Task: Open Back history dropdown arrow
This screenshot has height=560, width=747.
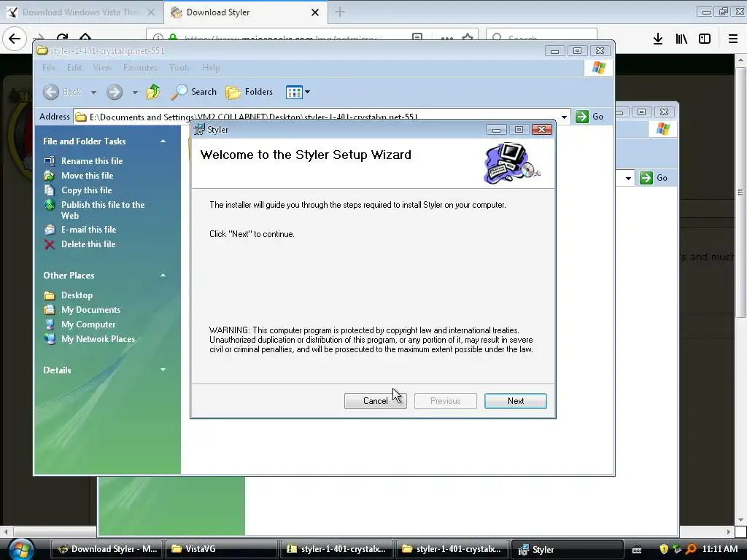Action: (93, 92)
